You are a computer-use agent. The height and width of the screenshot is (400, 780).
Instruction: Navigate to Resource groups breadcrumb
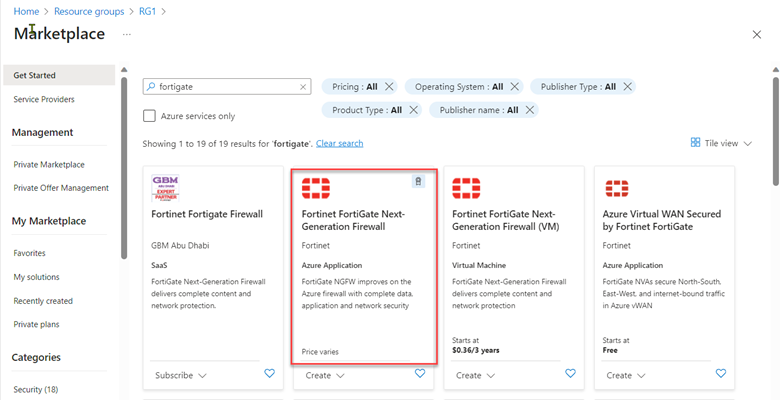click(x=95, y=11)
